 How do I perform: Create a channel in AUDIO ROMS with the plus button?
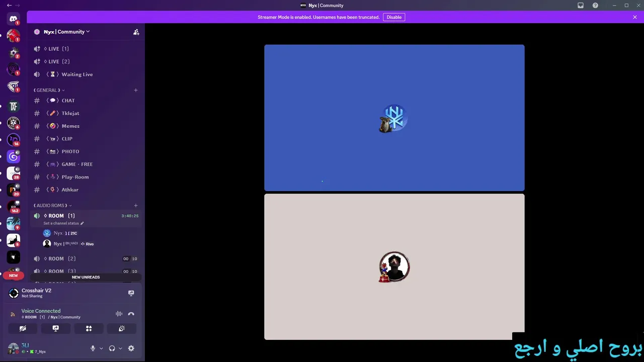click(136, 206)
